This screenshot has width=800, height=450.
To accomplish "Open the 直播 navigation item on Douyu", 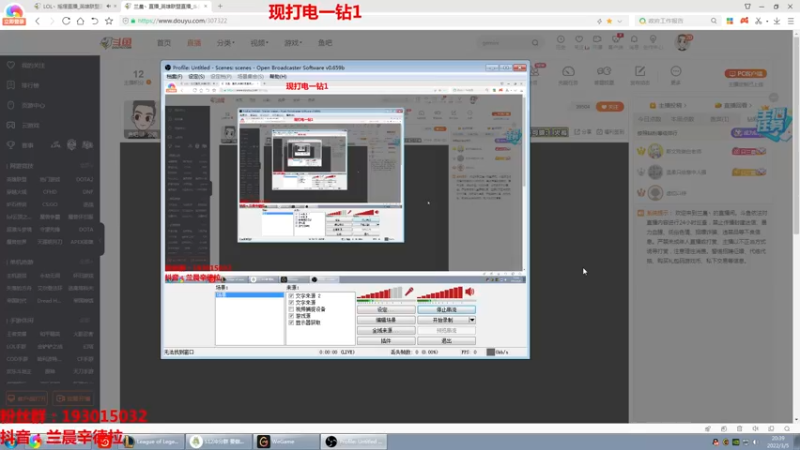I will (x=194, y=43).
